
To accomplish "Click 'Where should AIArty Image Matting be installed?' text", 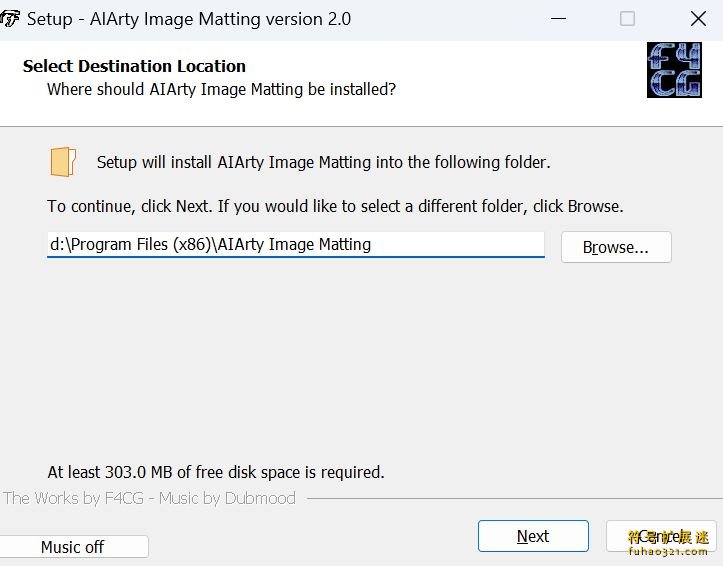I will (x=221, y=89).
